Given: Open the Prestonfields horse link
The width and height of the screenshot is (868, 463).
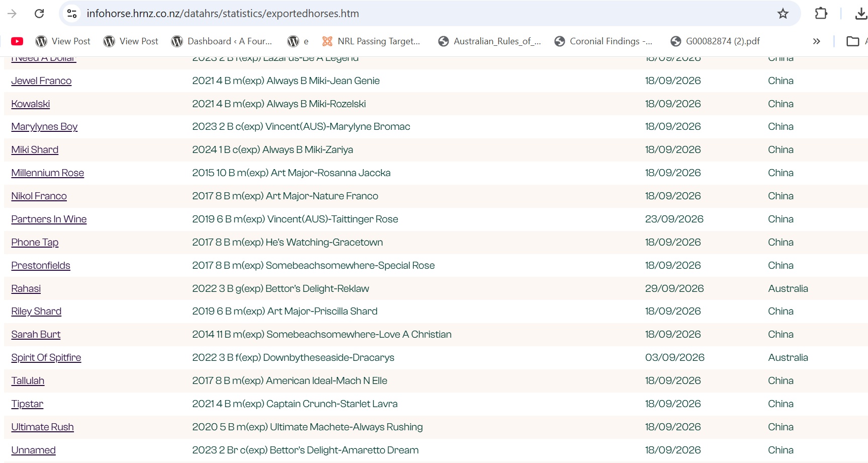Looking at the screenshot, I should (x=41, y=266).
